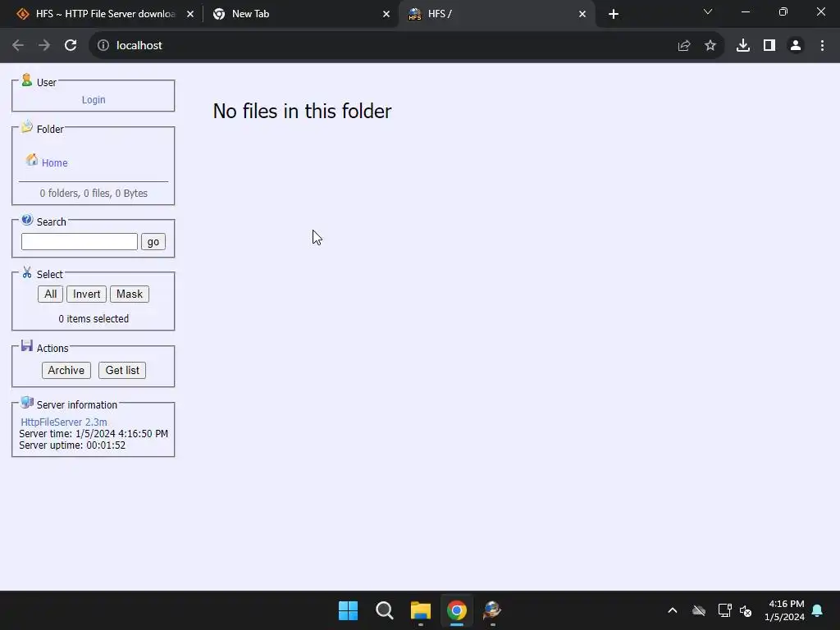Click the Folder panel icon
The height and width of the screenshot is (630, 840).
27,127
